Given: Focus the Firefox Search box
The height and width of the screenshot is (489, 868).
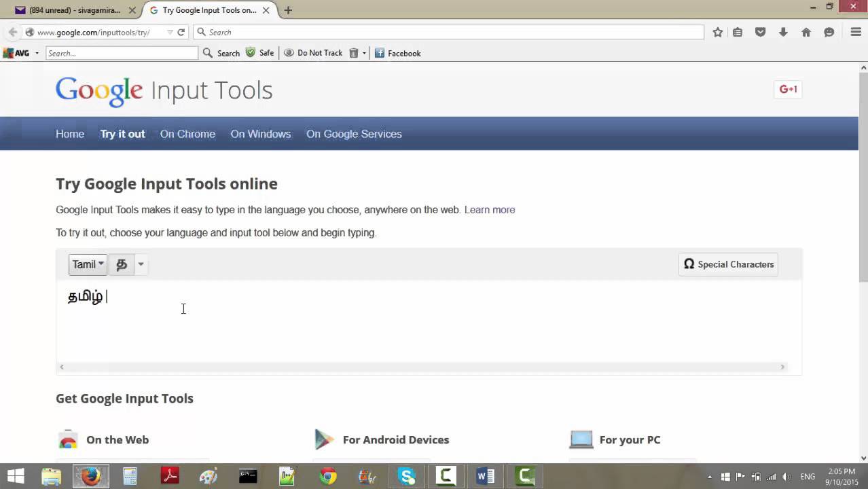Looking at the screenshot, I should [x=448, y=32].
